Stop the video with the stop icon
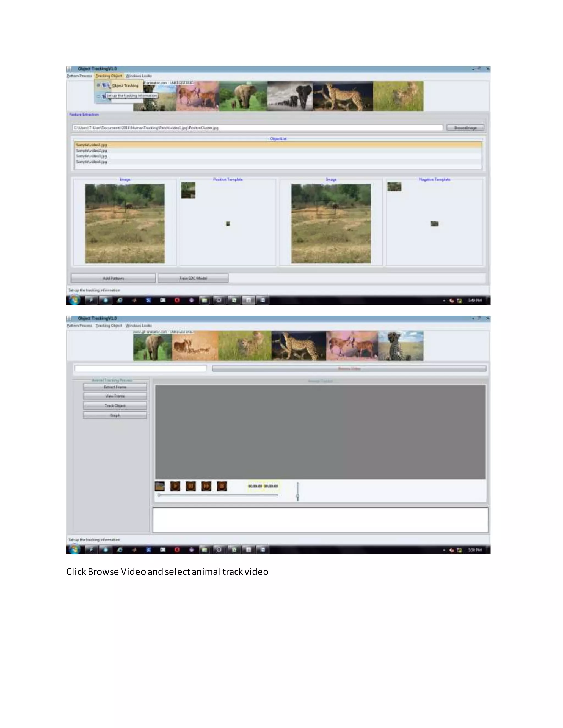The image size is (563, 728). click(222, 486)
